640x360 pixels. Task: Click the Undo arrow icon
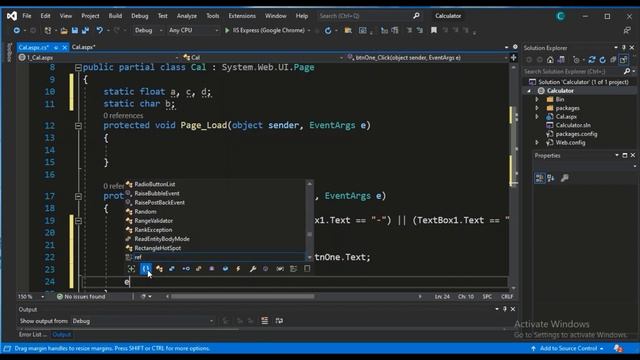pyautogui.click(x=99, y=30)
